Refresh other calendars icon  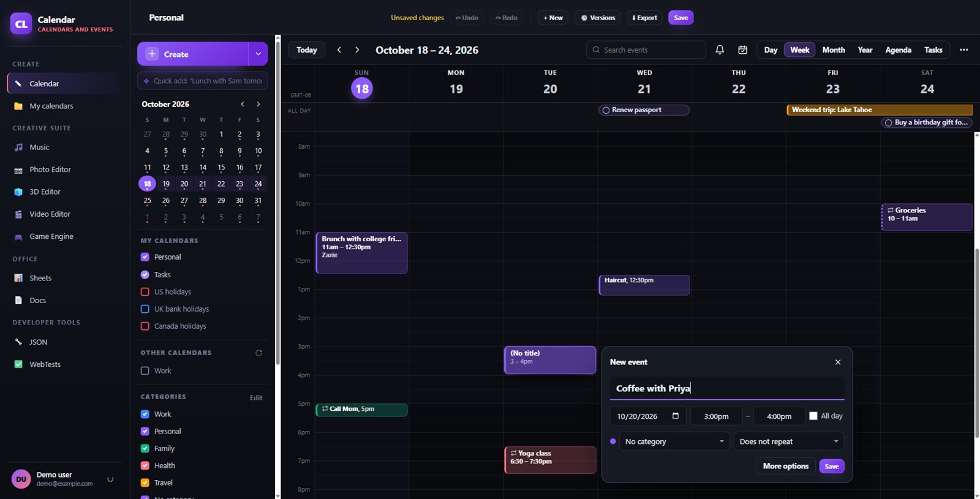pyautogui.click(x=258, y=353)
